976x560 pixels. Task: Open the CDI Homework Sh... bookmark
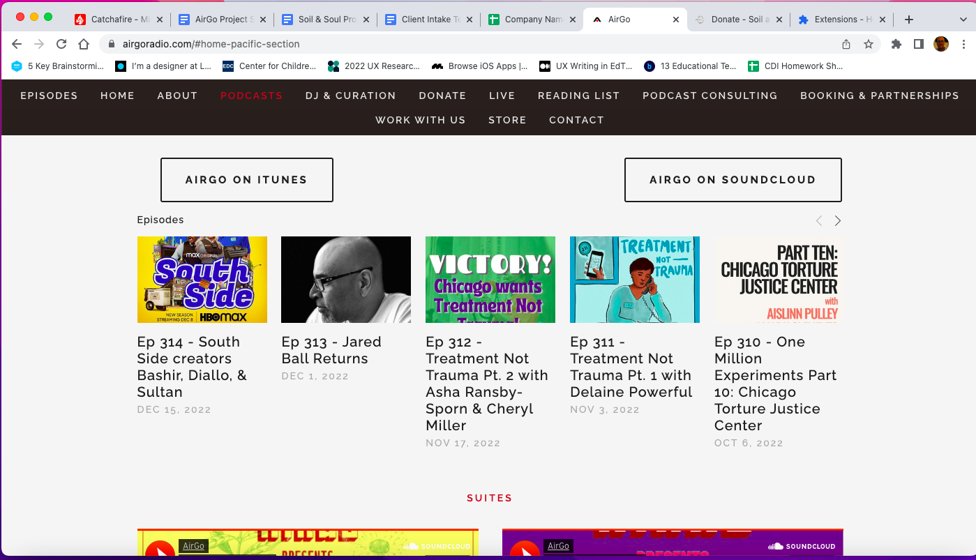pos(795,66)
